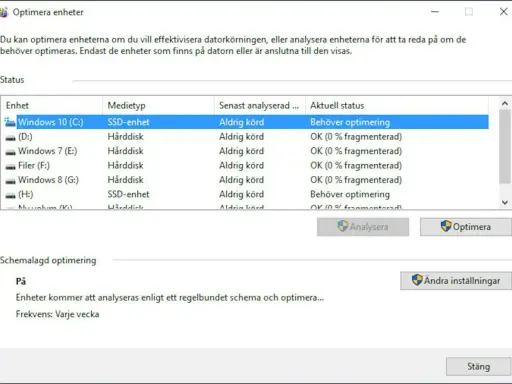Click the Filer (F:) drive icon
The height and width of the screenshot is (384, 512).
(11, 166)
